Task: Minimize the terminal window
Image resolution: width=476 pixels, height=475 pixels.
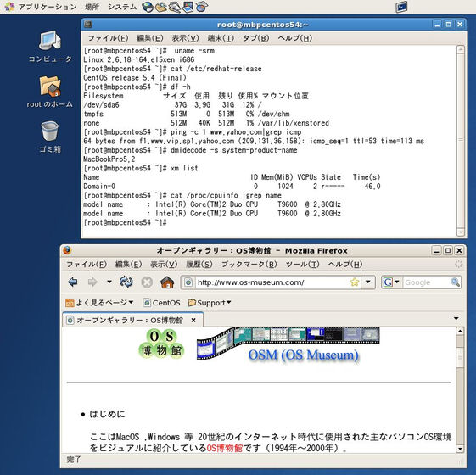Action: click(x=437, y=25)
